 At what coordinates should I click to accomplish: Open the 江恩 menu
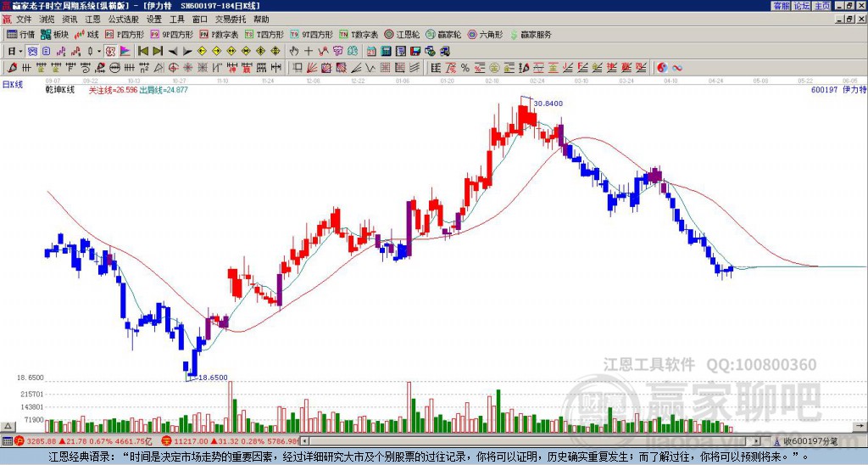pos(92,20)
